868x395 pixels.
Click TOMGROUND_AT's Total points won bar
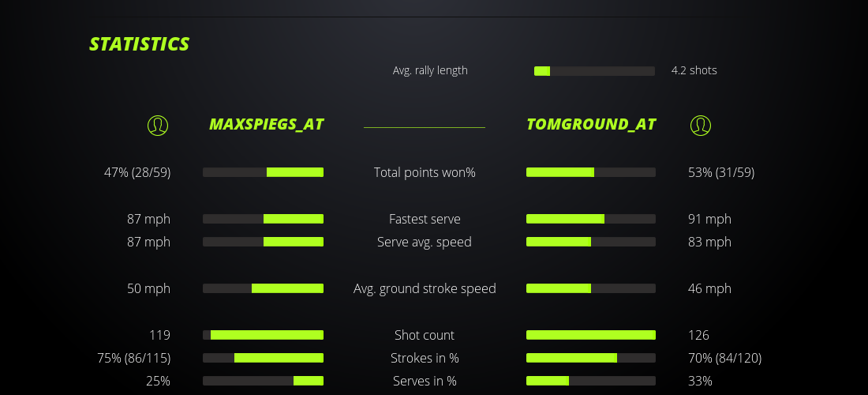click(591, 172)
